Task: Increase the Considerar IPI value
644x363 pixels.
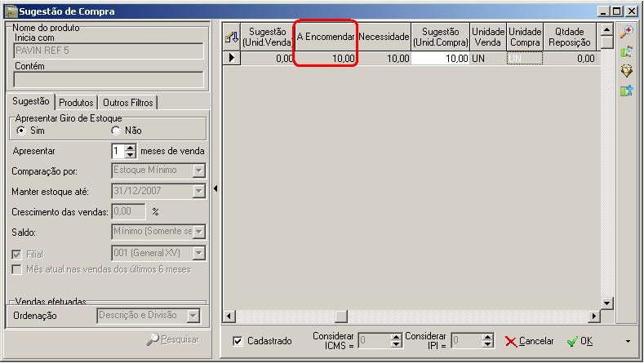Action: coord(487,337)
